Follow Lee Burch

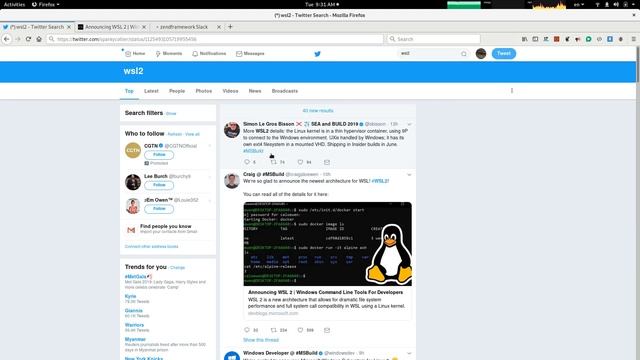(x=159, y=185)
